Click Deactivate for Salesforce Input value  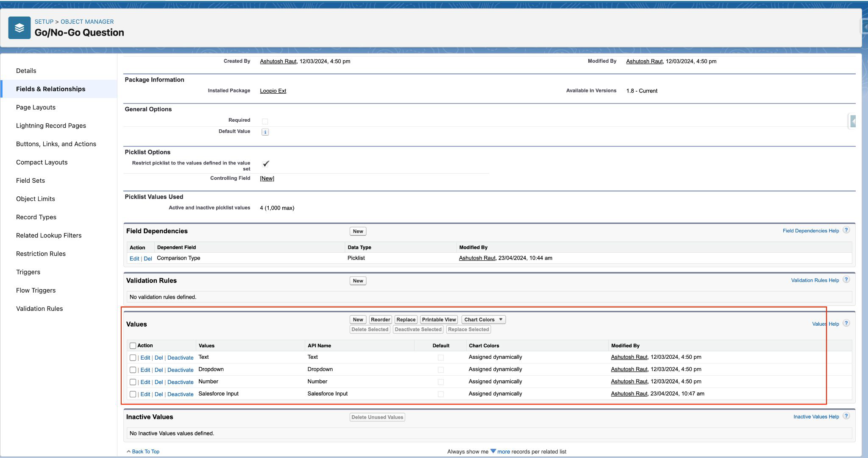[180, 394]
